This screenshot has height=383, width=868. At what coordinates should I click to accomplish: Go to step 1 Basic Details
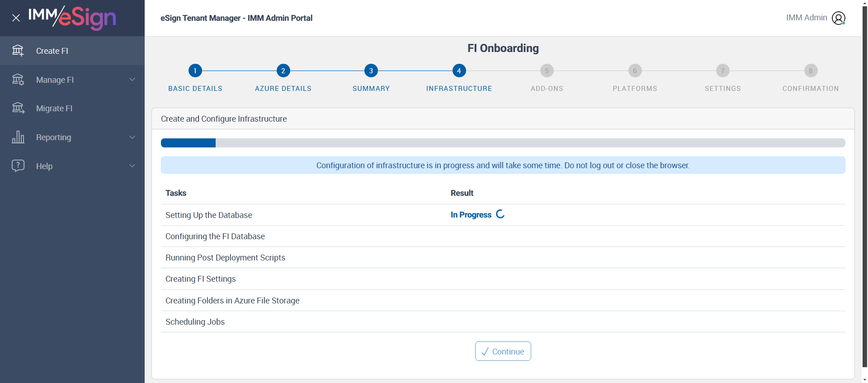(x=195, y=71)
